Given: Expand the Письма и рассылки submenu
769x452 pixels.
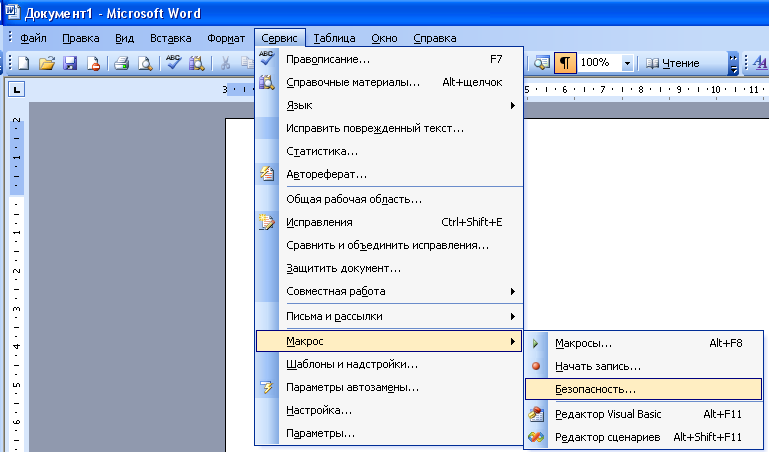Looking at the screenshot, I should tap(390, 316).
